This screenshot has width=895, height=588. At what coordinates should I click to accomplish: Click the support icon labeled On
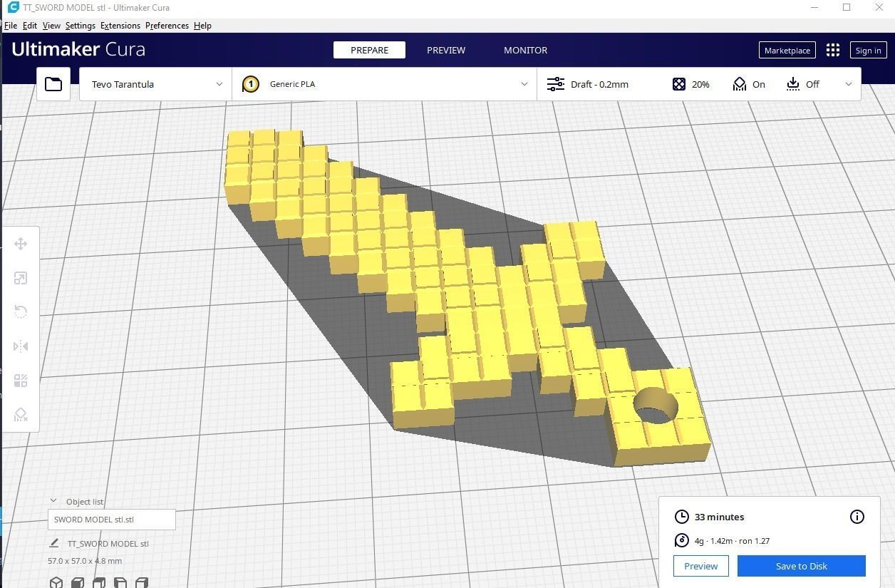740,84
